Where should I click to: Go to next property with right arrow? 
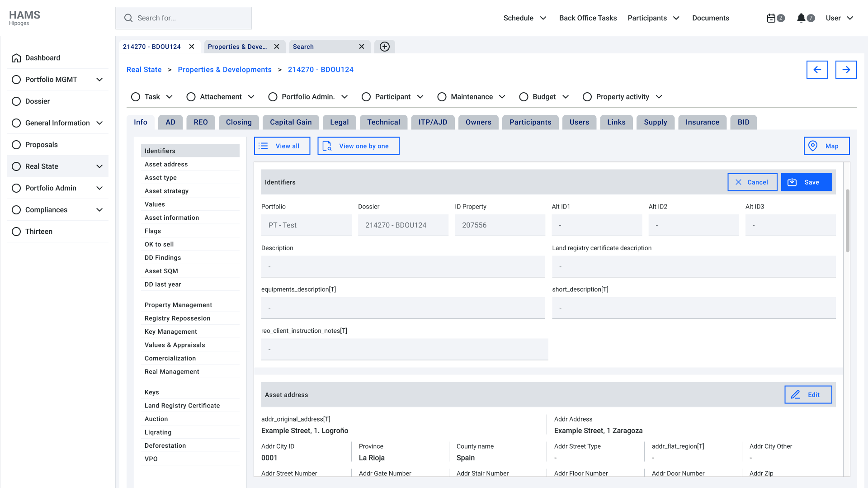pos(846,70)
